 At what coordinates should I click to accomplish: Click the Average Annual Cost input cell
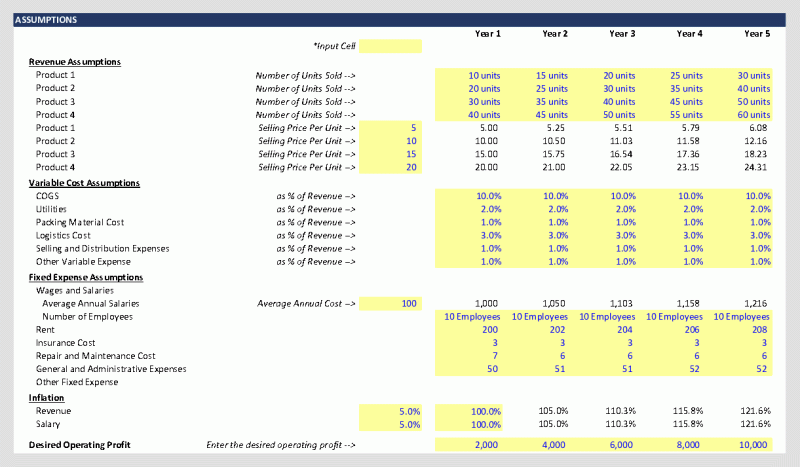390,303
